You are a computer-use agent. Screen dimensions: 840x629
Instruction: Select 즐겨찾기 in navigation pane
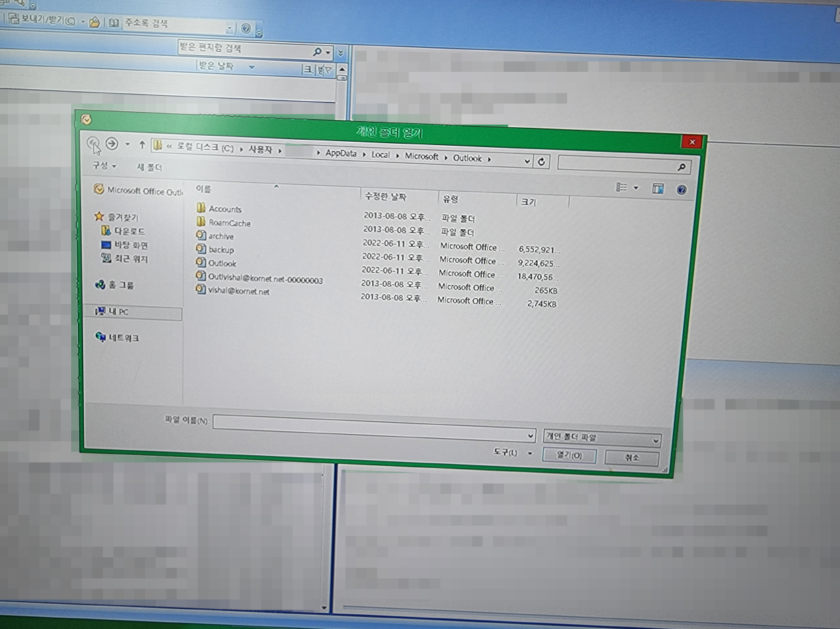coord(116,217)
